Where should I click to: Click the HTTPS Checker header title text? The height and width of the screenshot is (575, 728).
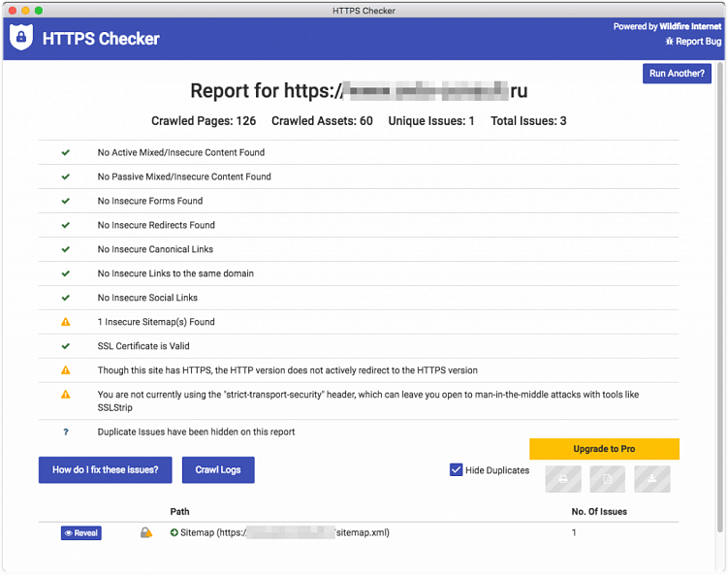pos(101,39)
